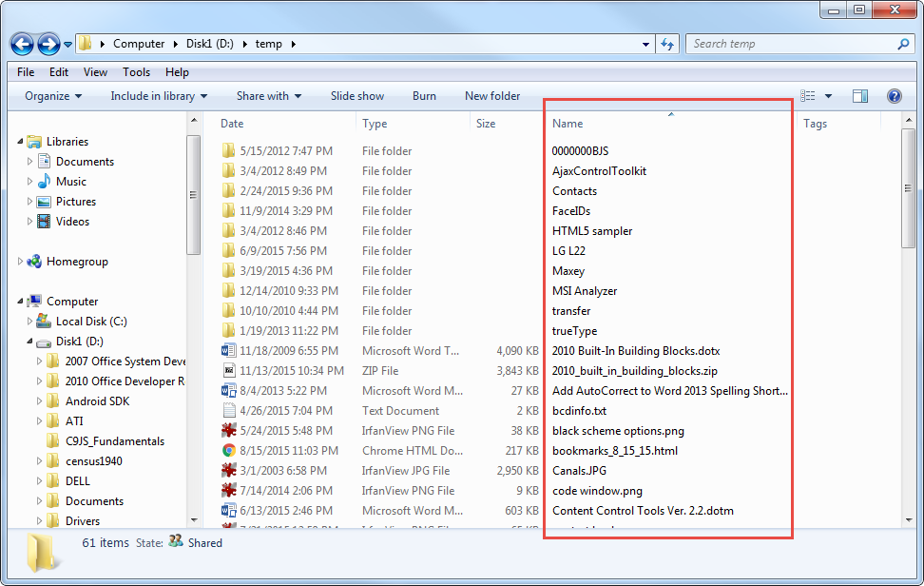Refresh the temp folder view

coord(667,44)
